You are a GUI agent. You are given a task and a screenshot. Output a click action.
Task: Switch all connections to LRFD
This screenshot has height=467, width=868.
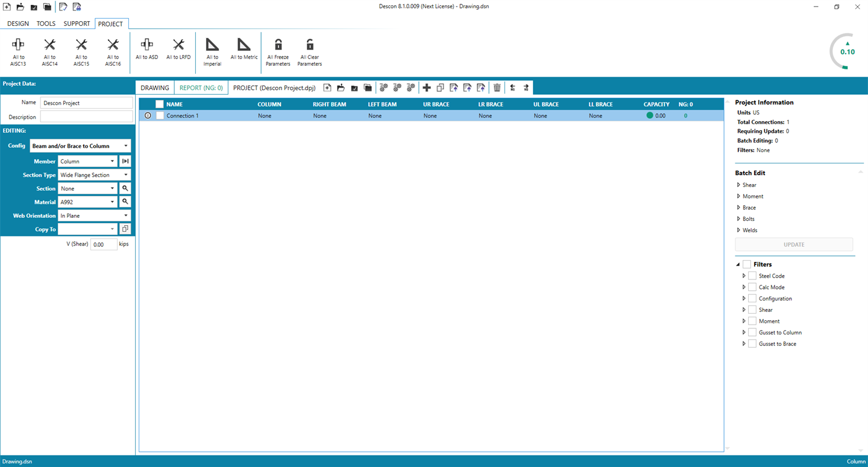(178, 44)
